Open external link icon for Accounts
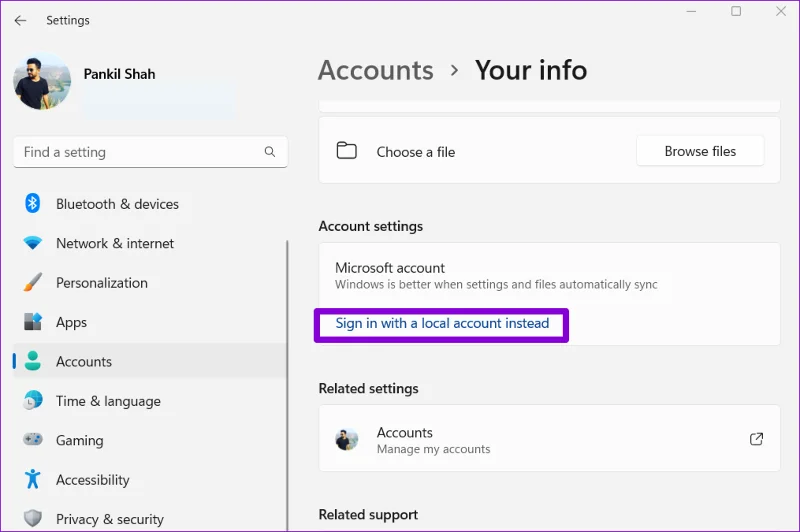 click(756, 439)
